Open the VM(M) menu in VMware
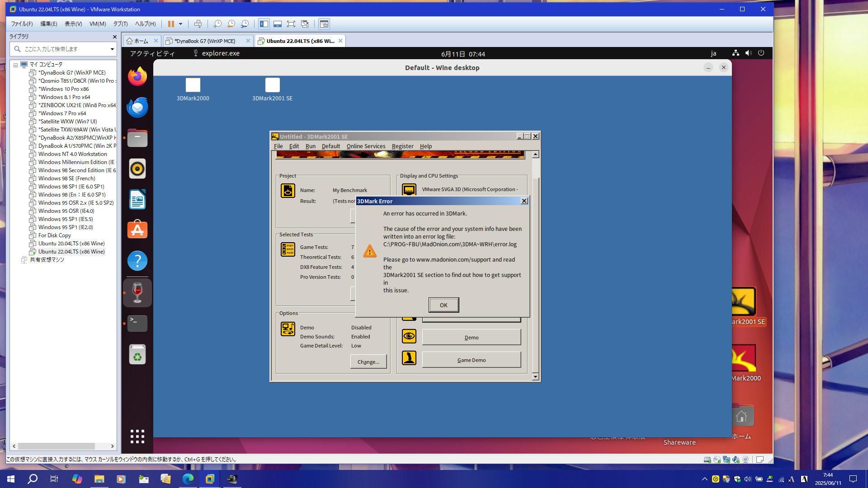Viewport: 868px width, 488px height. pos(97,24)
